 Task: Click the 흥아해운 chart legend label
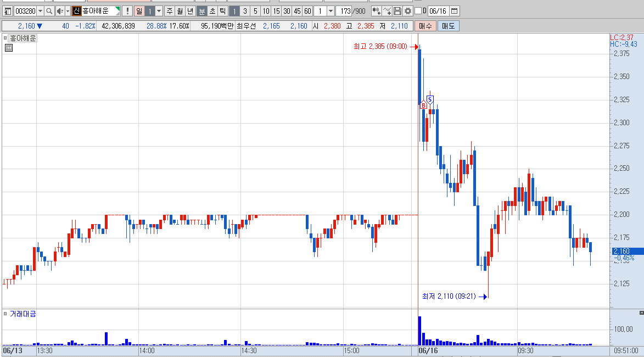point(23,38)
